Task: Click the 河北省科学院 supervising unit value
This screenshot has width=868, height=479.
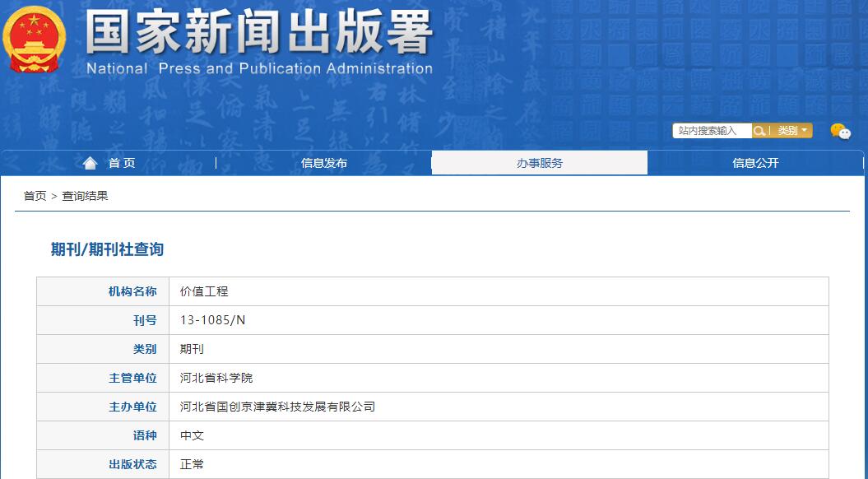Action: pos(216,378)
